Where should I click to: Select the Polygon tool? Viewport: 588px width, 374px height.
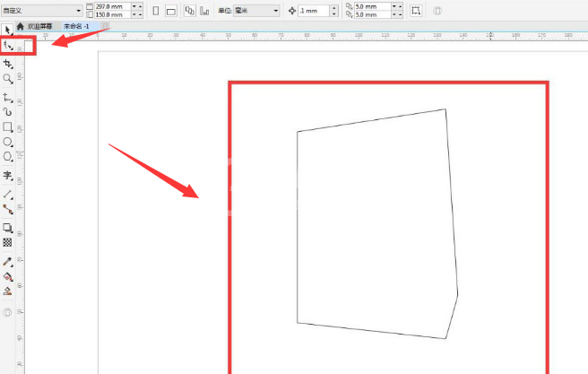(7, 156)
